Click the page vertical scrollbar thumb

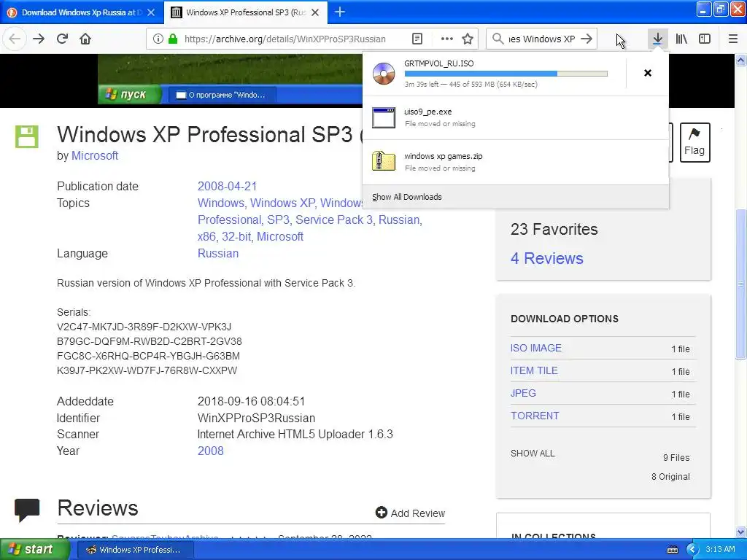pyautogui.click(x=740, y=284)
